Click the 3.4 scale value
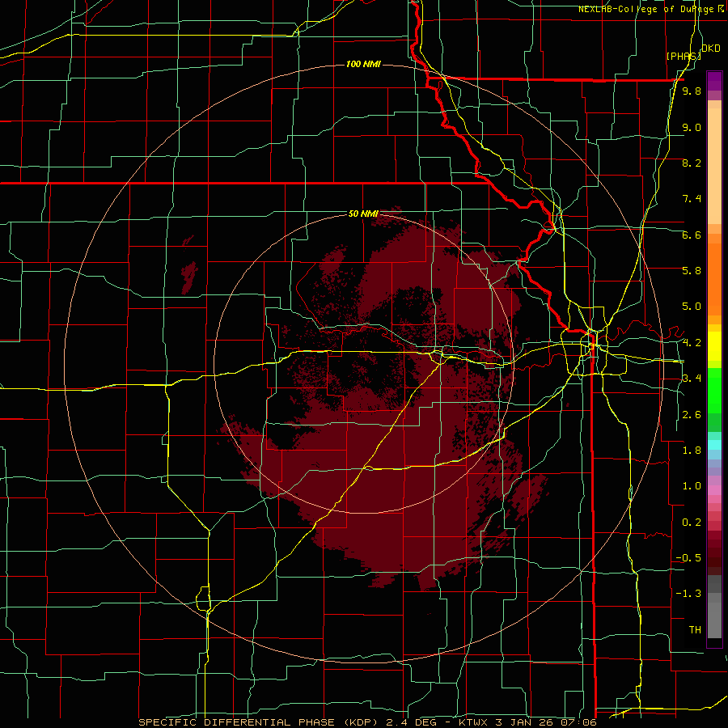The height and width of the screenshot is (728, 728). pos(692,379)
